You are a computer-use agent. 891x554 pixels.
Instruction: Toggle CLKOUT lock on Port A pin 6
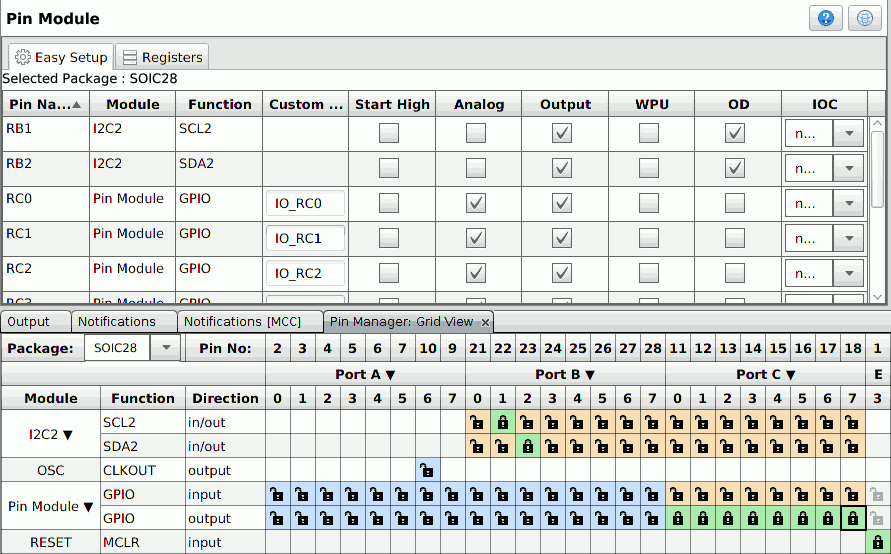427,470
